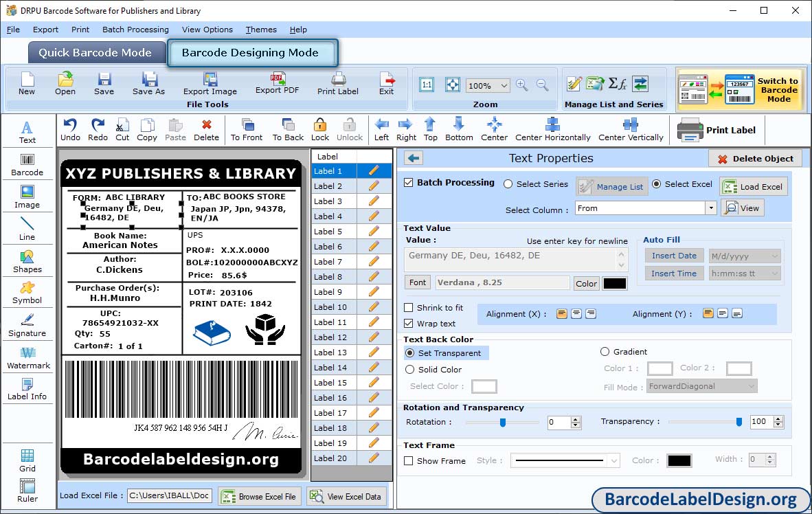Viewport: 812px width, 514px height.
Task: Increase the frame Width stepper
Action: point(770,456)
